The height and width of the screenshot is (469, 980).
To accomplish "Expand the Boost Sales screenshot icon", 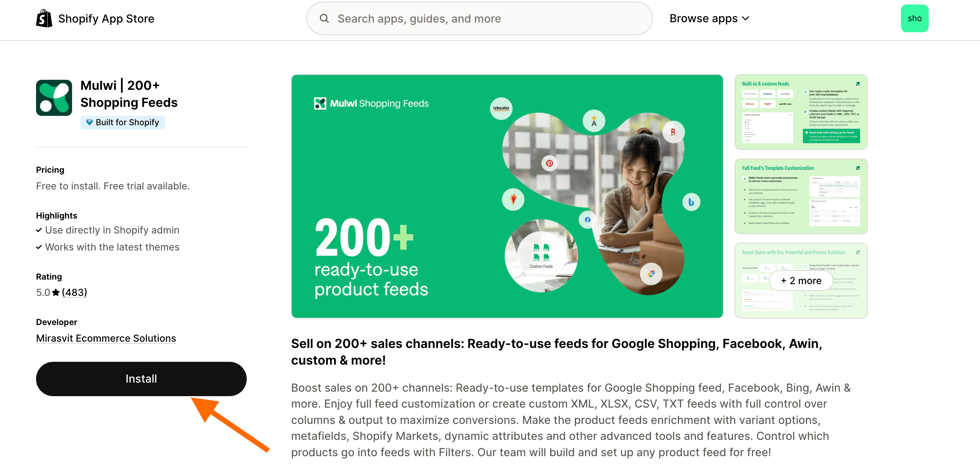I will 858,253.
